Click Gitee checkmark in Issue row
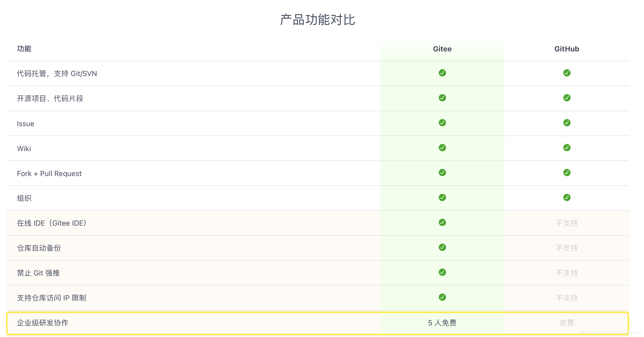Viewport: 644px width, 337px height. [442, 123]
